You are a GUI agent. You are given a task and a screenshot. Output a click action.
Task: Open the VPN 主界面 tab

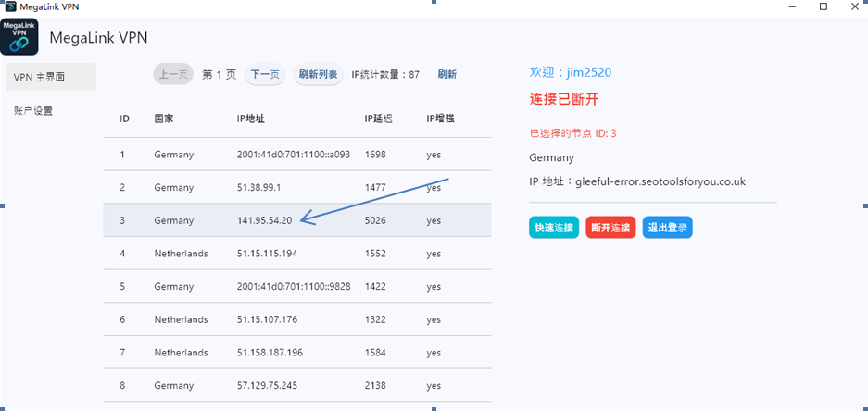click(x=49, y=77)
